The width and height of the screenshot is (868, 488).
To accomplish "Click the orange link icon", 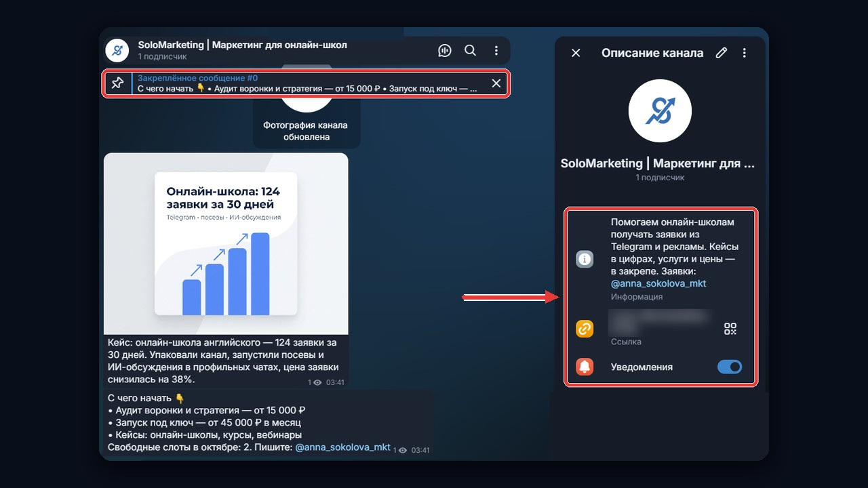I will pyautogui.click(x=585, y=329).
